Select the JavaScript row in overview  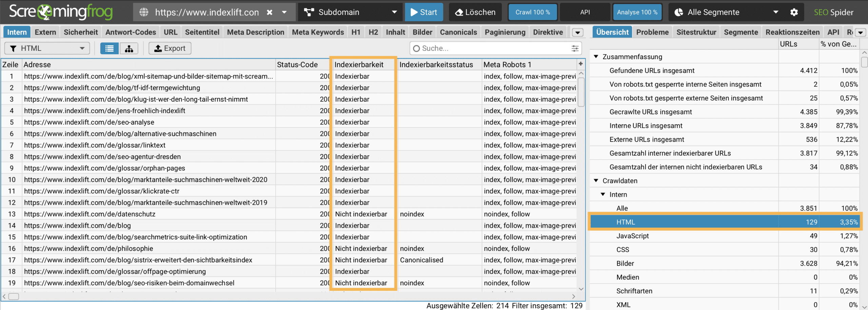(x=725, y=236)
